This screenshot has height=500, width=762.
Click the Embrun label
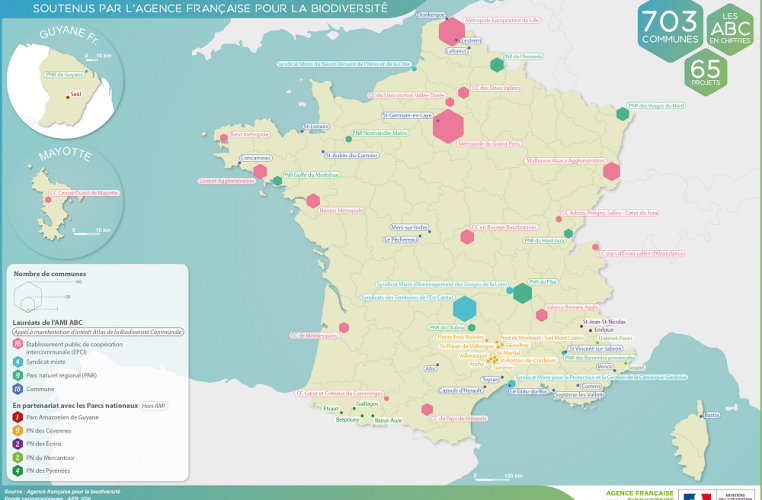point(604,330)
